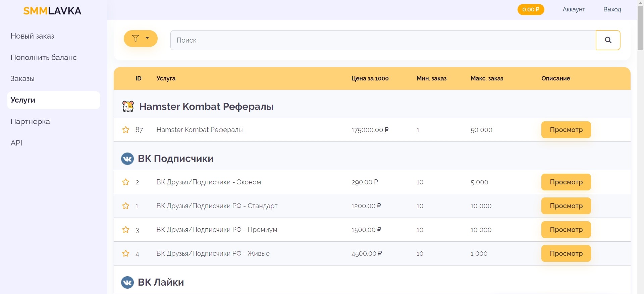Image resolution: width=644 pixels, height=294 pixels.
Task: Star the ВК Друзья/Подписчики РФ - Стандарт service
Action: pos(126,206)
